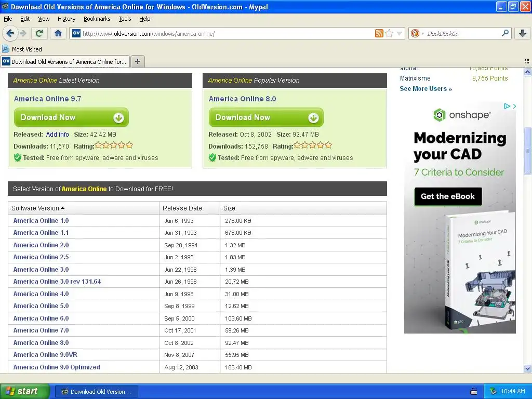Click Get the eBook ad button

click(x=448, y=196)
